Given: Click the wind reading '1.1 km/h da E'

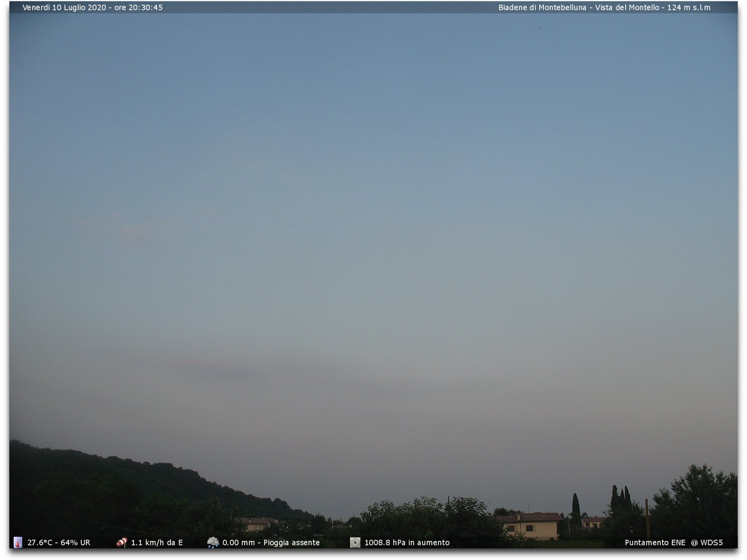Looking at the screenshot, I should (x=157, y=543).
